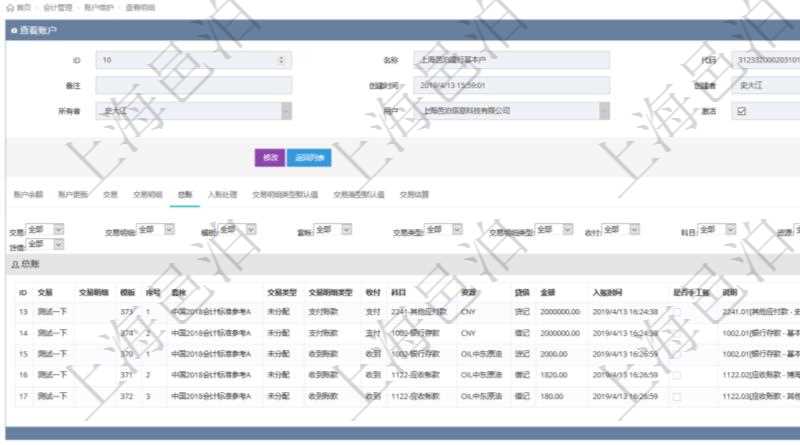Open the 商户 company dropdown

click(604, 111)
